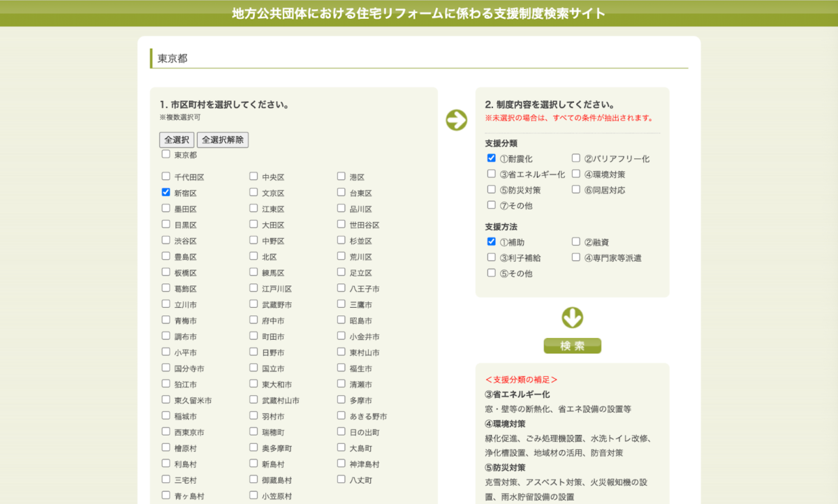Click the green down arrow above 検索
838x504 pixels.
(572, 316)
